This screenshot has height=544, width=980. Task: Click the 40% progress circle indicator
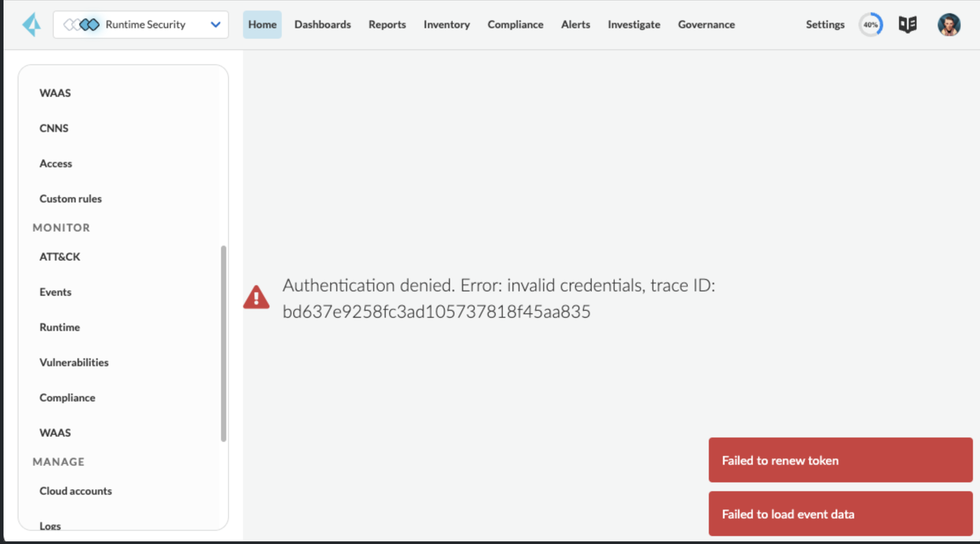click(x=870, y=25)
